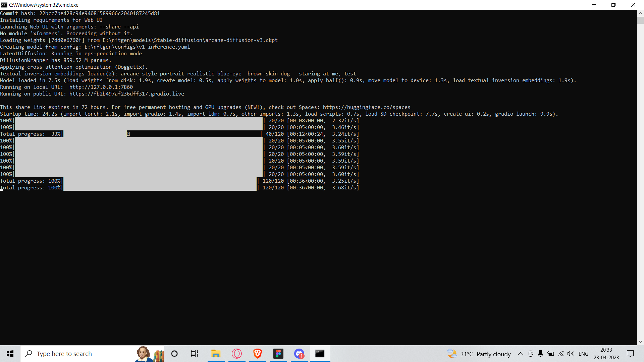644x362 pixels.
Task: Click the cmd.exe title bar icon
Action: [4, 5]
